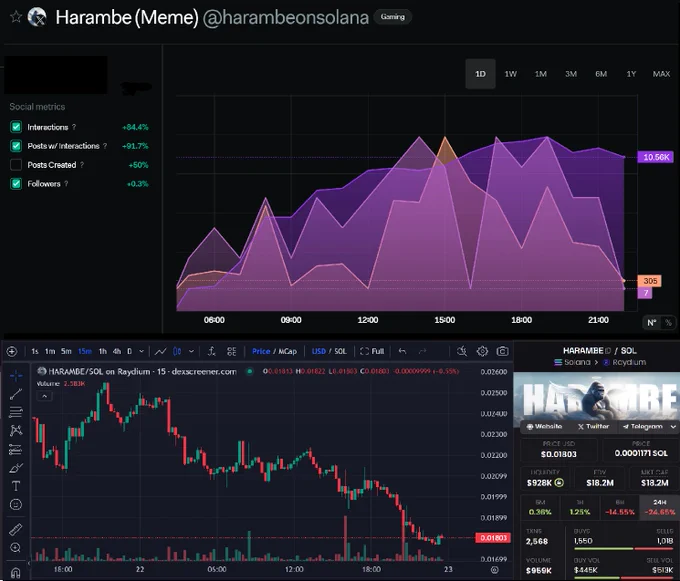Set chart interval to 5m
680x581 pixels.
tap(66, 351)
